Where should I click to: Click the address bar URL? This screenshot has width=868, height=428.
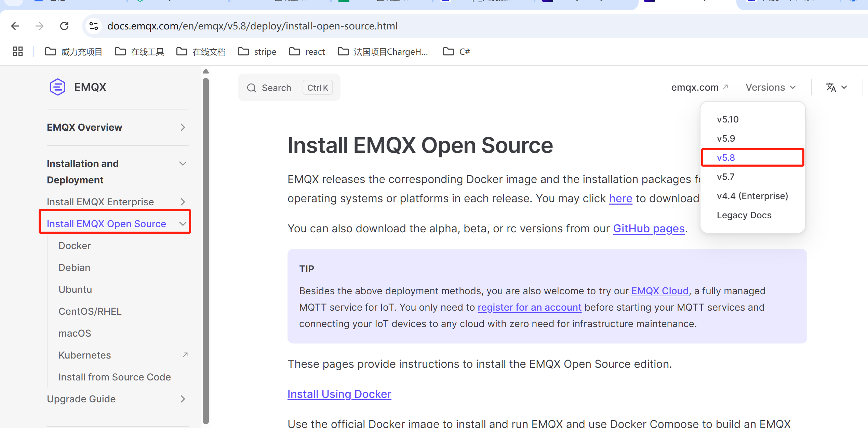click(x=252, y=26)
